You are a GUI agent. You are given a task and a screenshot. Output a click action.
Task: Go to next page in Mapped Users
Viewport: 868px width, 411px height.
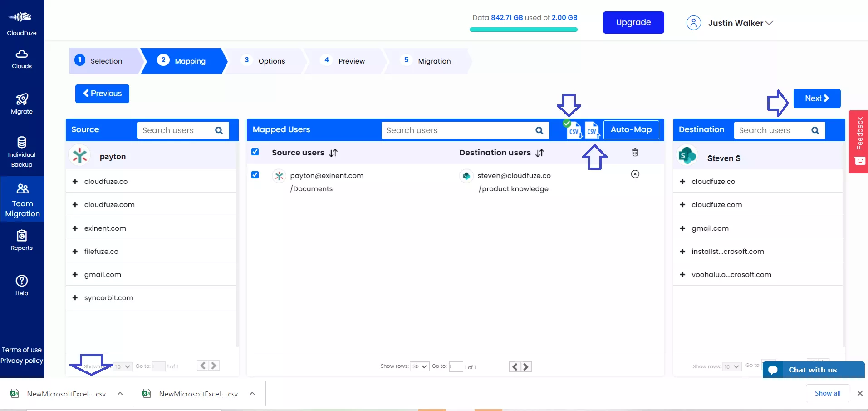(526, 367)
